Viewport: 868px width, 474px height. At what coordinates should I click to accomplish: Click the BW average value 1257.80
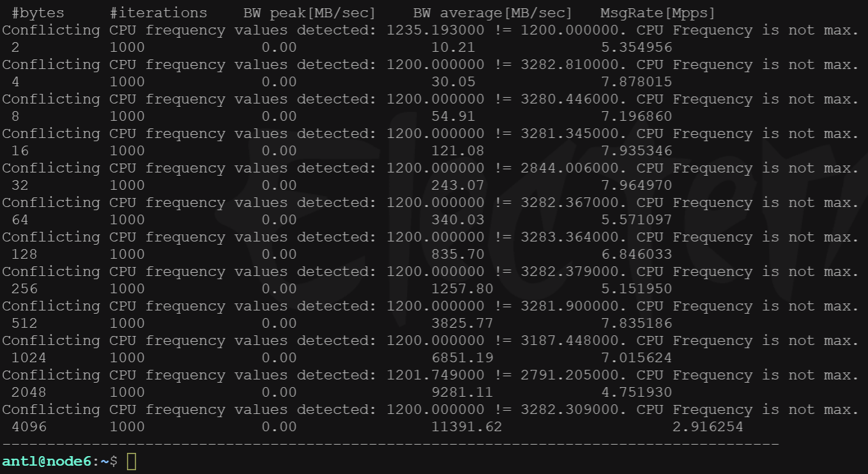(x=462, y=289)
